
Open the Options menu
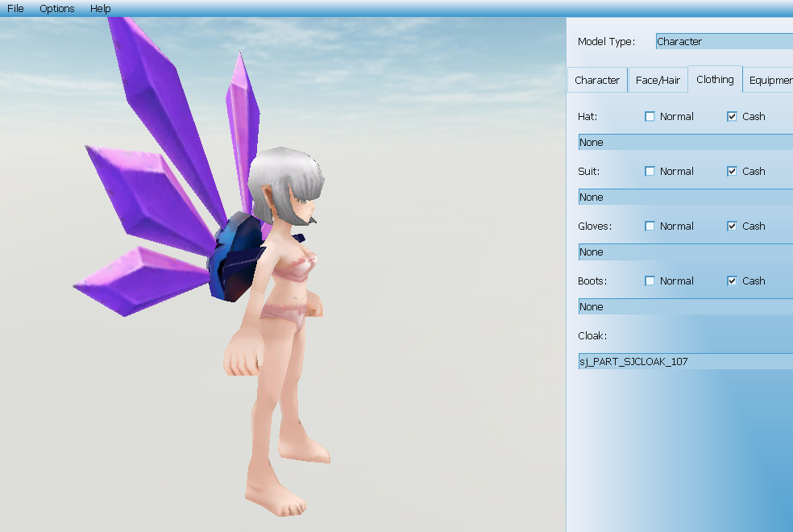(56, 8)
